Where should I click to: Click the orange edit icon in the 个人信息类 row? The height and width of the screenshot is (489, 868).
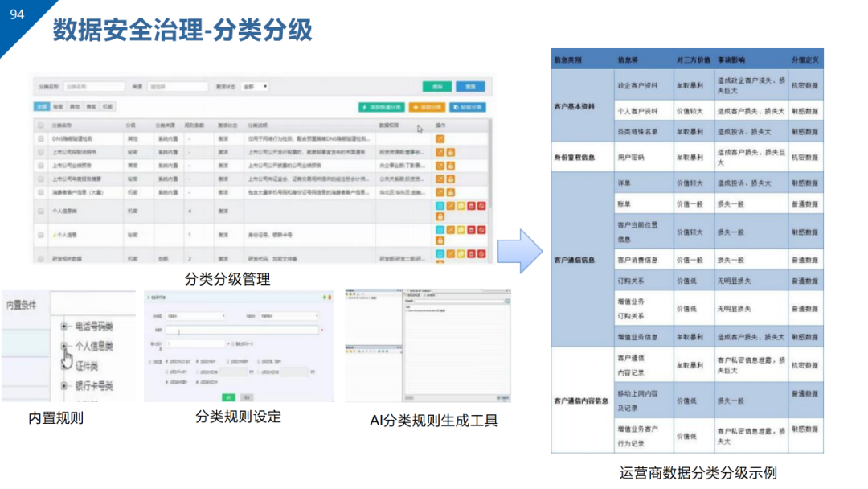click(451, 206)
